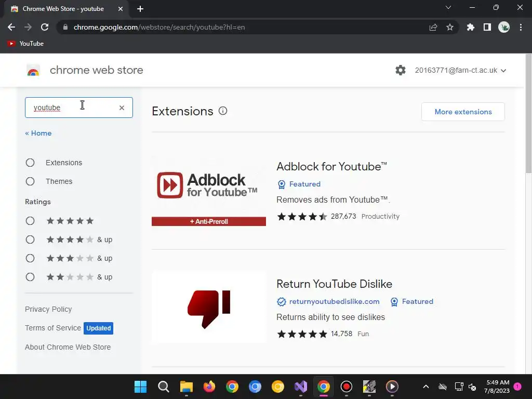The width and height of the screenshot is (532, 399).
Task: Visit returnyoutubedislike.com publisher link
Action: 328,301
